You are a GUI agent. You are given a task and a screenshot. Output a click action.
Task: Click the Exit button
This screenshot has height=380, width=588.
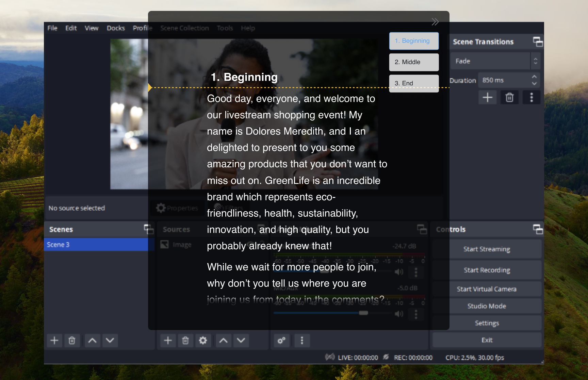point(487,340)
